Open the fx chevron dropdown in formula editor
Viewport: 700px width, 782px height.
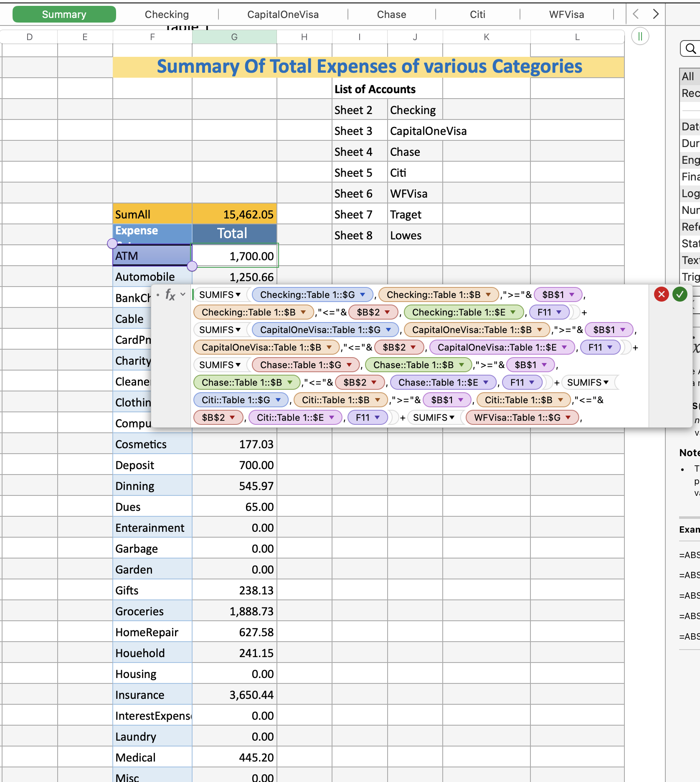183,295
